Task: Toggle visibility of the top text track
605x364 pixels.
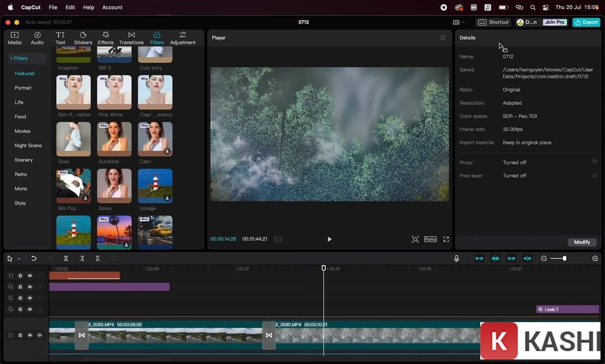Action: tap(30, 275)
